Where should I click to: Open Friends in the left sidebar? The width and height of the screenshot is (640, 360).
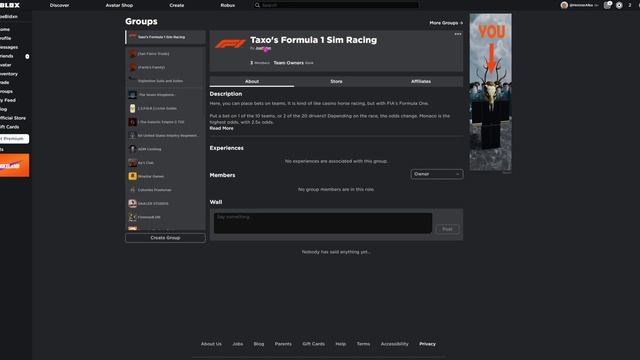7,56
